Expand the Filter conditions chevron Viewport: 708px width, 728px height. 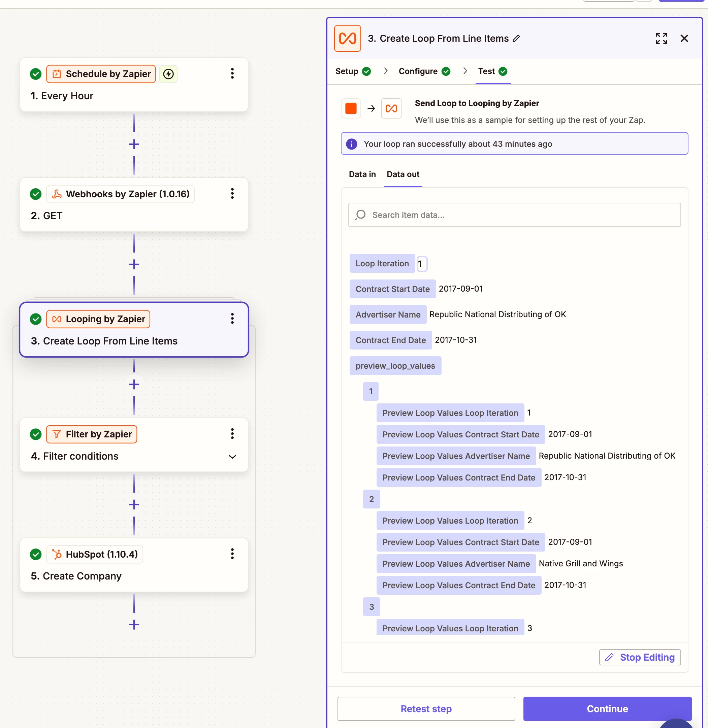[232, 456]
